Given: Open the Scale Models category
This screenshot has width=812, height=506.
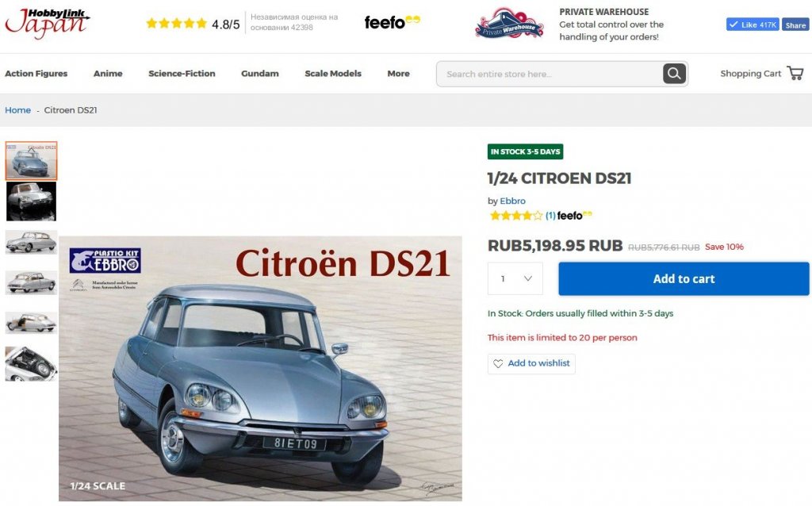Looking at the screenshot, I should point(333,74).
